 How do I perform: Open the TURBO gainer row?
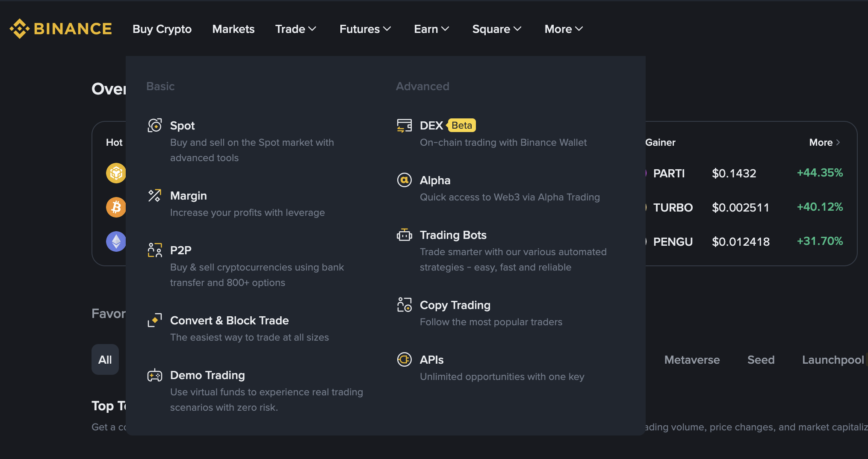(x=744, y=207)
